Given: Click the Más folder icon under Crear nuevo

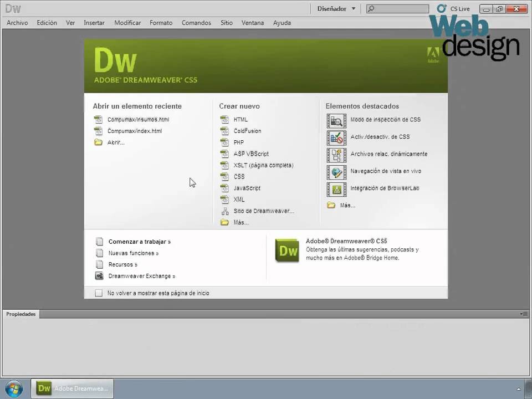Looking at the screenshot, I should 224,222.
